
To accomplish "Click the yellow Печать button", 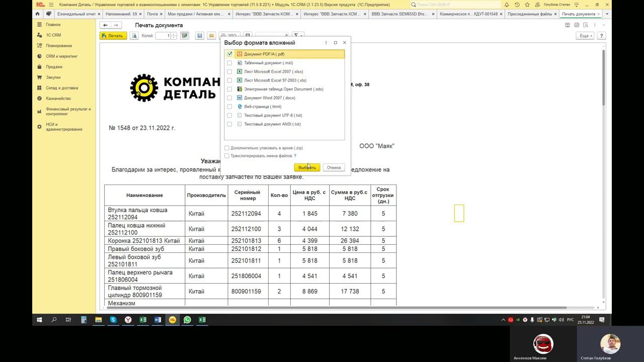I will point(113,36).
